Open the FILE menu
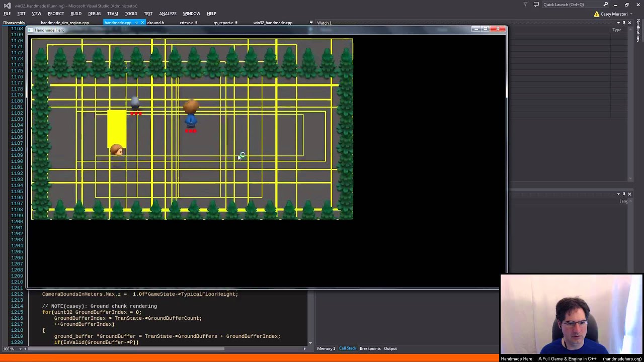644x362 pixels. tap(7, 14)
